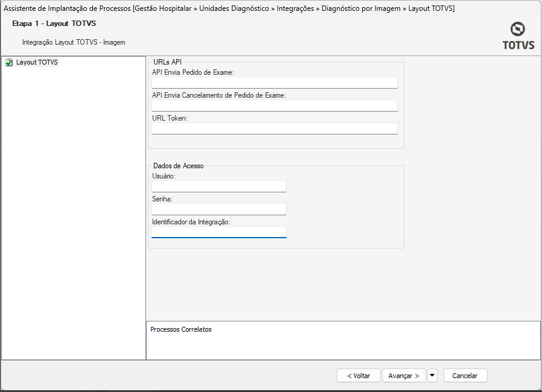Click the Senha password field

coord(219,209)
